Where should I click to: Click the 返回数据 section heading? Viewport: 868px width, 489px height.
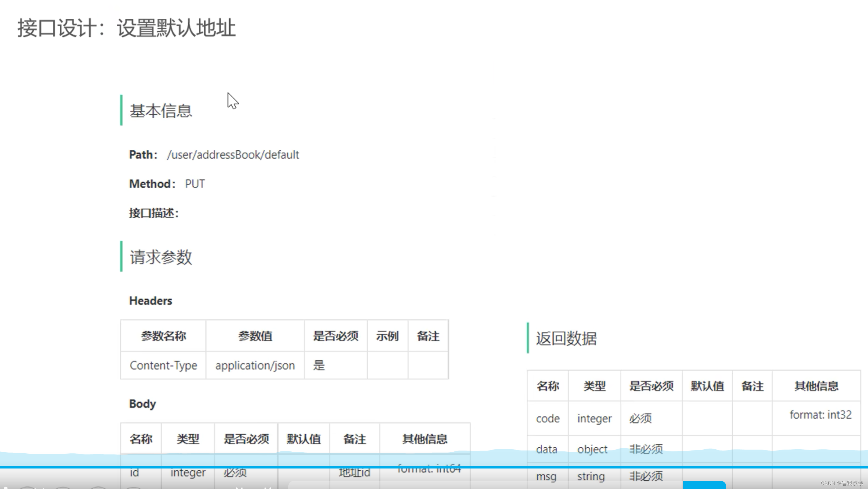566,339
